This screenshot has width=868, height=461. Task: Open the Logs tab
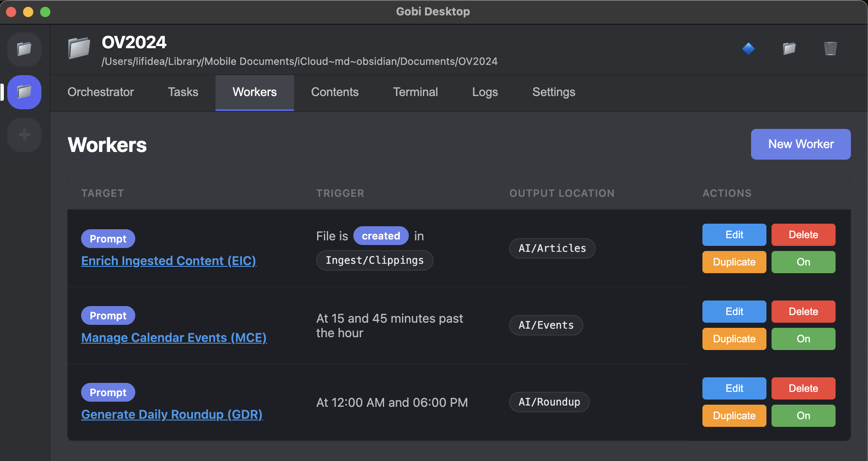485,92
